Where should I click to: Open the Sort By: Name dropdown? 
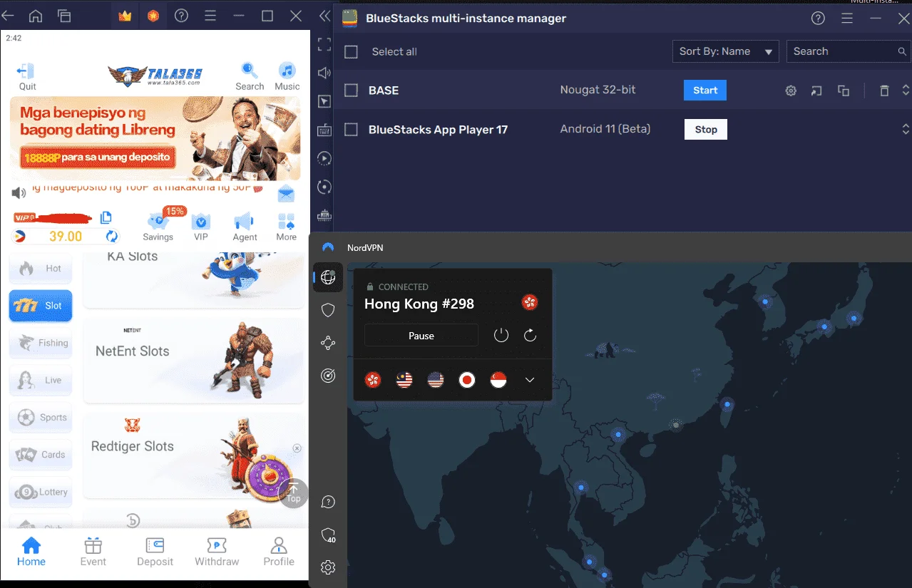coord(725,51)
